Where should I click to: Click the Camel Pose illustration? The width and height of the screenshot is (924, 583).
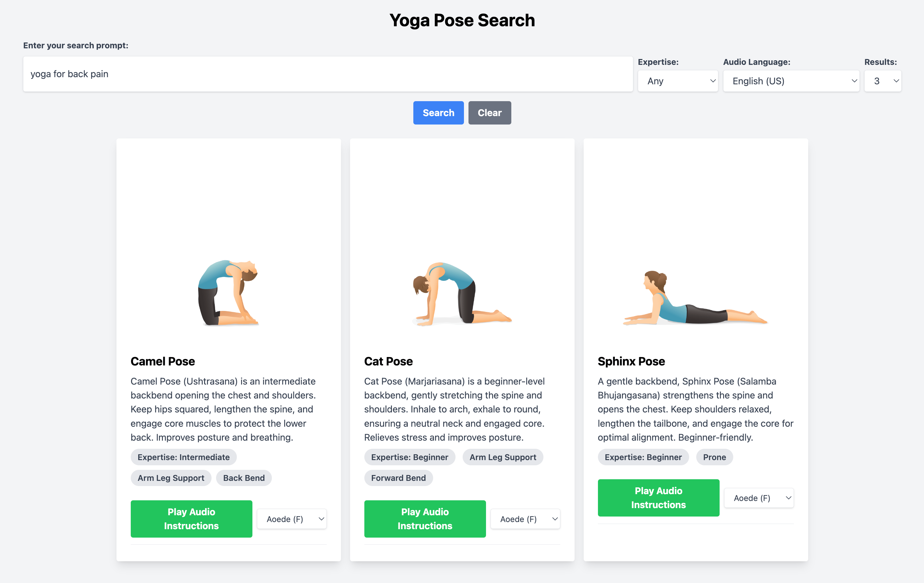pyautogui.click(x=228, y=293)
